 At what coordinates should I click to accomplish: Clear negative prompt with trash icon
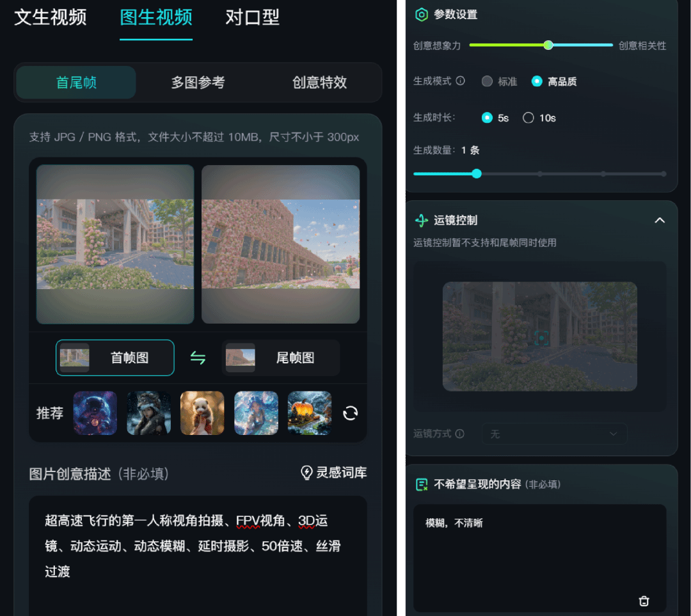tap(644, 601)
